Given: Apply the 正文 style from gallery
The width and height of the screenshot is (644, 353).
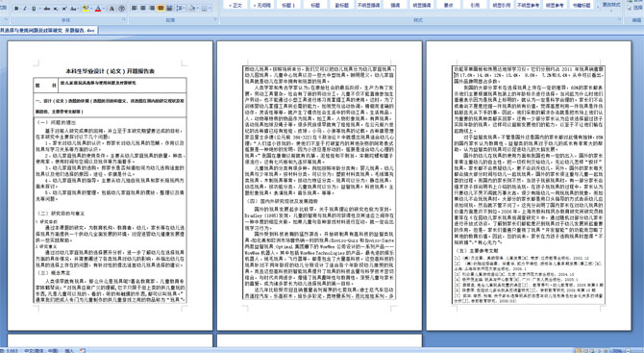Looking at the screenshot, I should 236,5.
